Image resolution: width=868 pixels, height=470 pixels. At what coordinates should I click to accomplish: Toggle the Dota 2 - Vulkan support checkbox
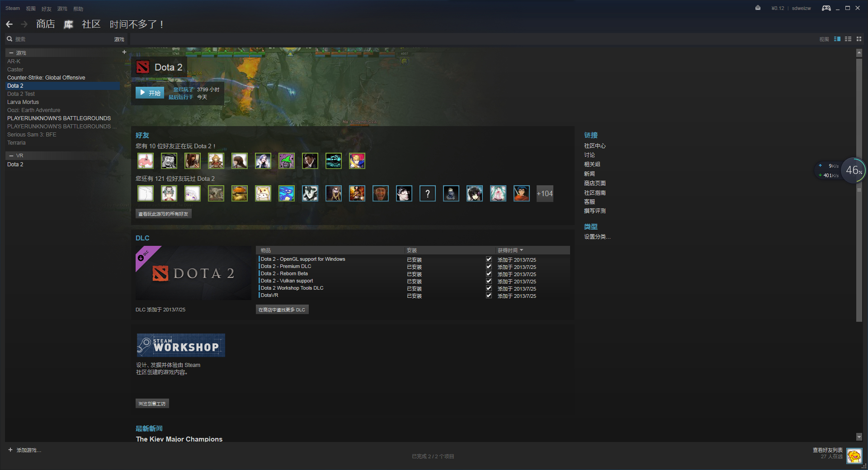[x=489, y=281]
